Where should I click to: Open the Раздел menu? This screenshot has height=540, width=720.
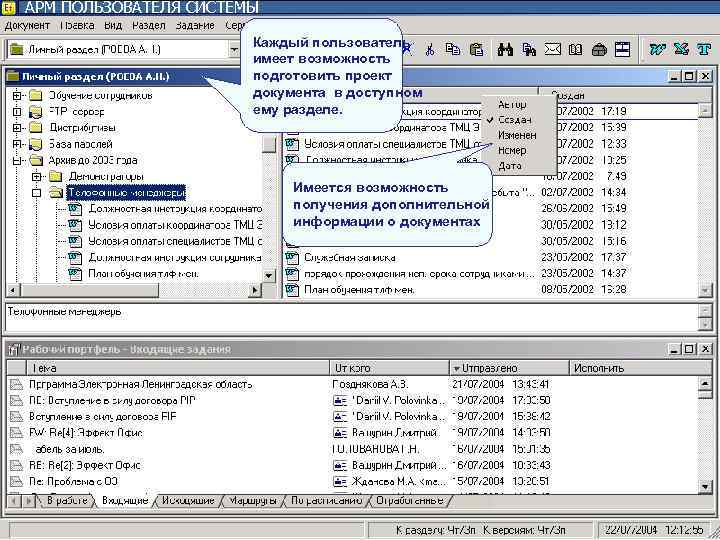coord(148,25)
